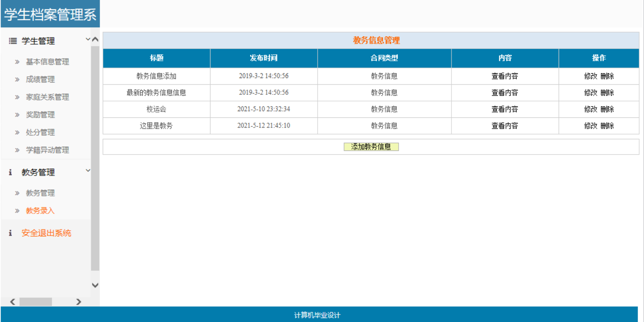Screen dimensions: 644x322
Task: Open 奖励管理 in the sidebar
Action: coord(41,115)
